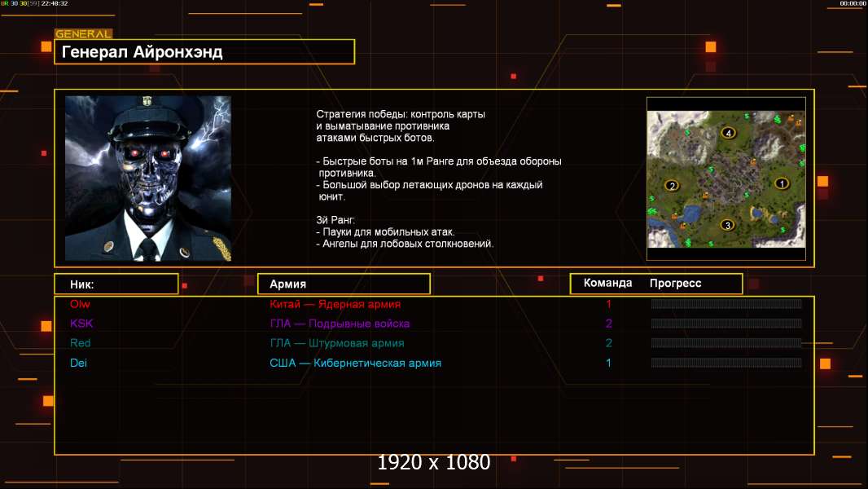Image resolution: width=868 pixels, height=489 pixels.
Task: Click team number in Red row
Action: click(x=608, y=343)
